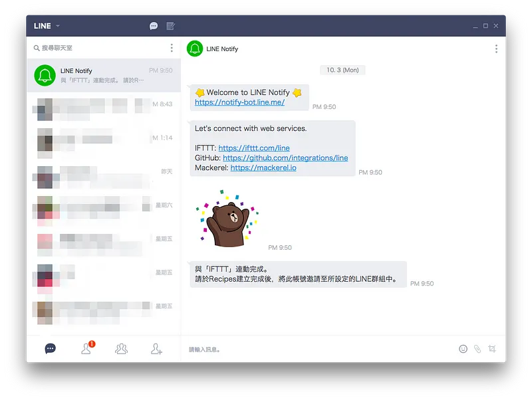Open the notes/keep icon in title bar

pyautogui.click(x=170, y=26)
